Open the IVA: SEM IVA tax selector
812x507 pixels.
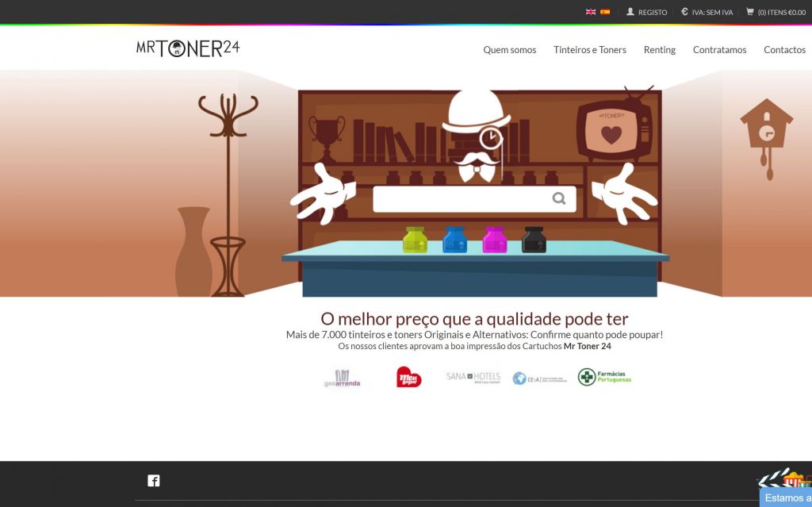707,12
